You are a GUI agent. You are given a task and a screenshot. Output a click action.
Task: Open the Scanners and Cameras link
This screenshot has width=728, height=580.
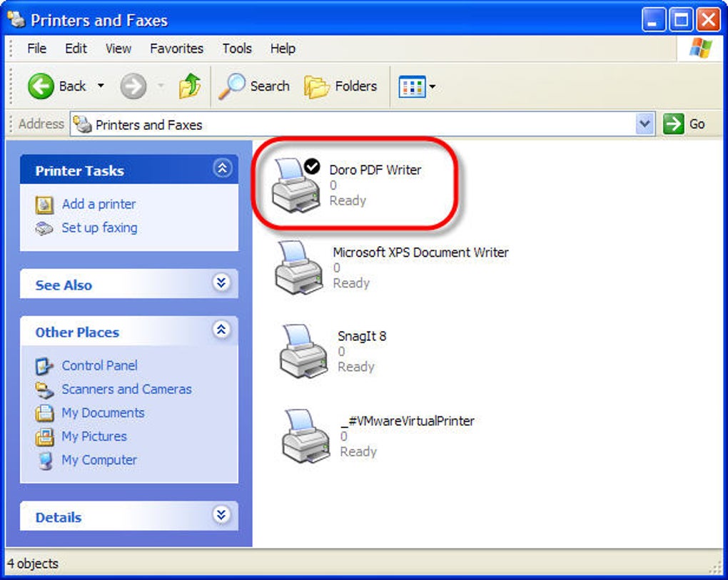pyautogui.click(x=126, y=389)
